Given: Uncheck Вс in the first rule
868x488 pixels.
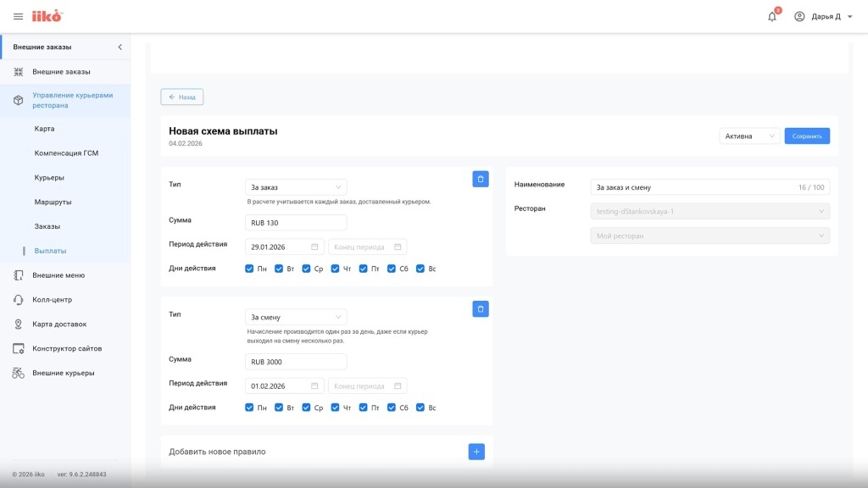Looking at the screenshot, I should (420, 269).
